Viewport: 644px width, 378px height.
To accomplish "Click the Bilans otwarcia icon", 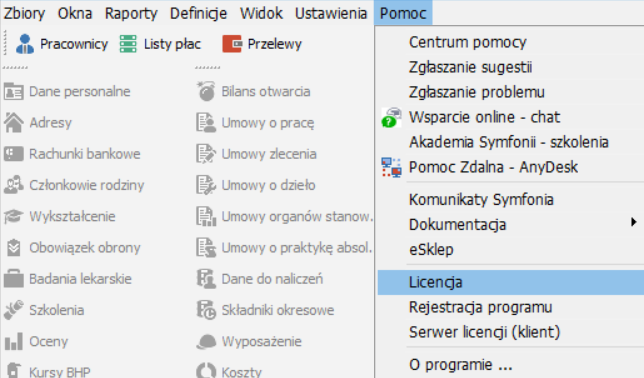I will coord(206,91).
